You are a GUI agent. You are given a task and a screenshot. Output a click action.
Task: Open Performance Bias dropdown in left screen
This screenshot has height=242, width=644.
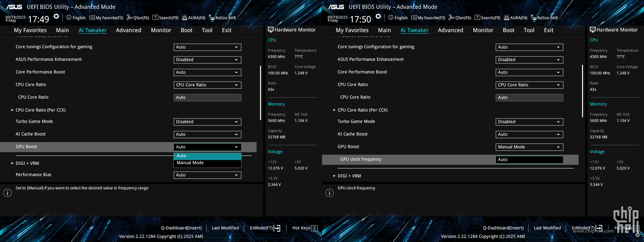click(x=208, y=175)
